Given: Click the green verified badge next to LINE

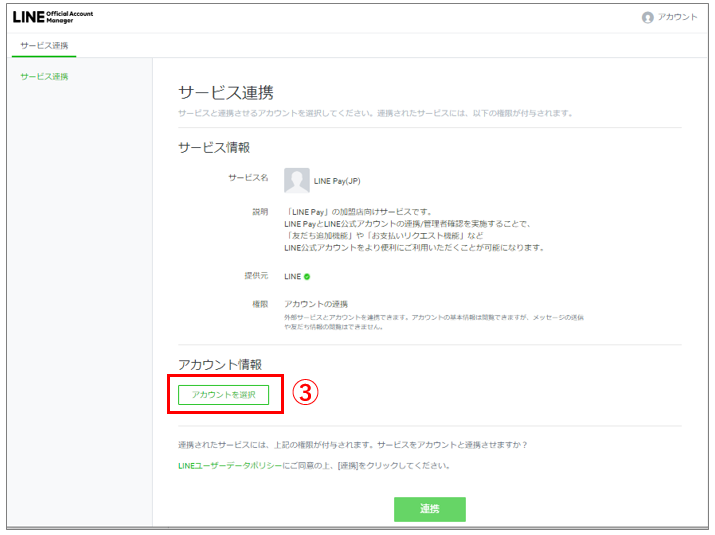Looking at the screenshot, I should [307, 276].
